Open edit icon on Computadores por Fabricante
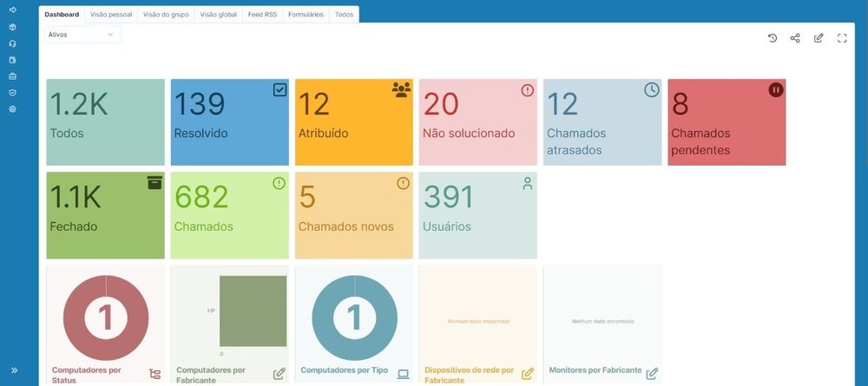This screenshot has width=868, height=386. click(279, 374)
